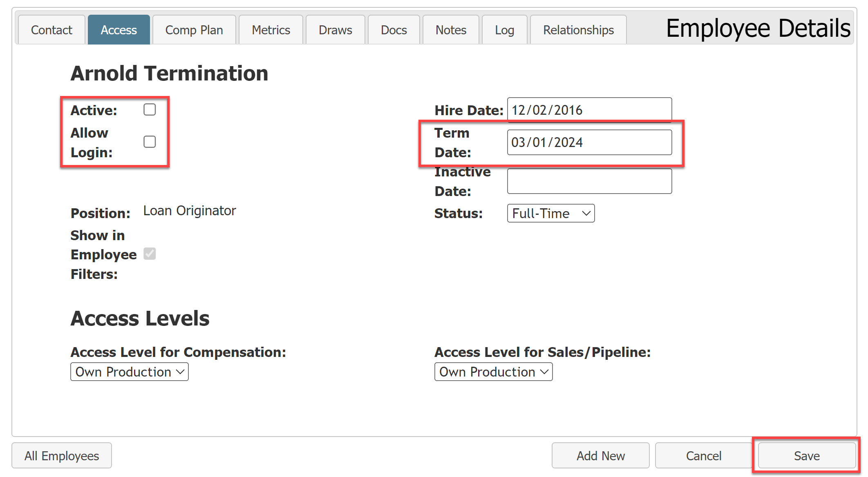Click the Arnold Termination heading
This screenshot has height=477, width=868.
click(169, 74)
